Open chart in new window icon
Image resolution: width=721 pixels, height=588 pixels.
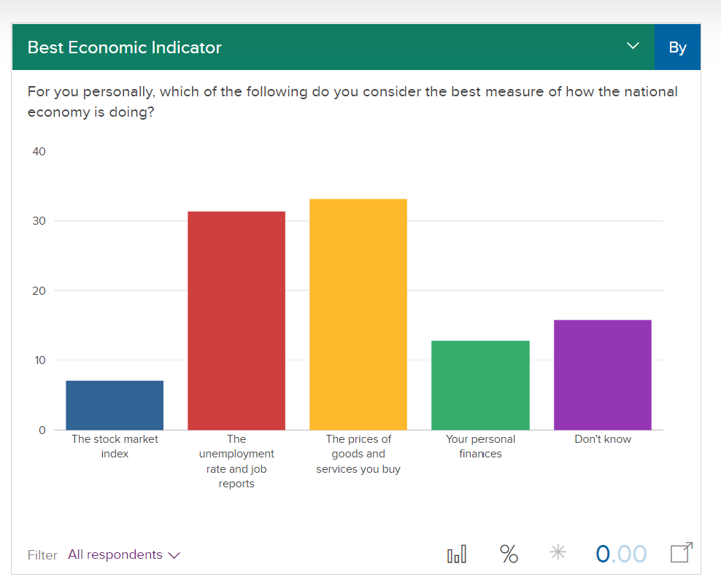click(681, 553)
